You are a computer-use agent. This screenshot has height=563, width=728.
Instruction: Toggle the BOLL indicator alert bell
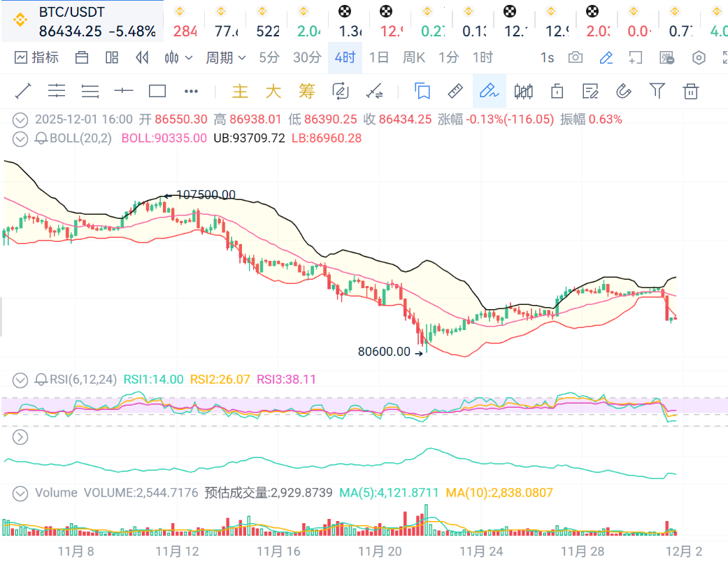pos(41,138)
